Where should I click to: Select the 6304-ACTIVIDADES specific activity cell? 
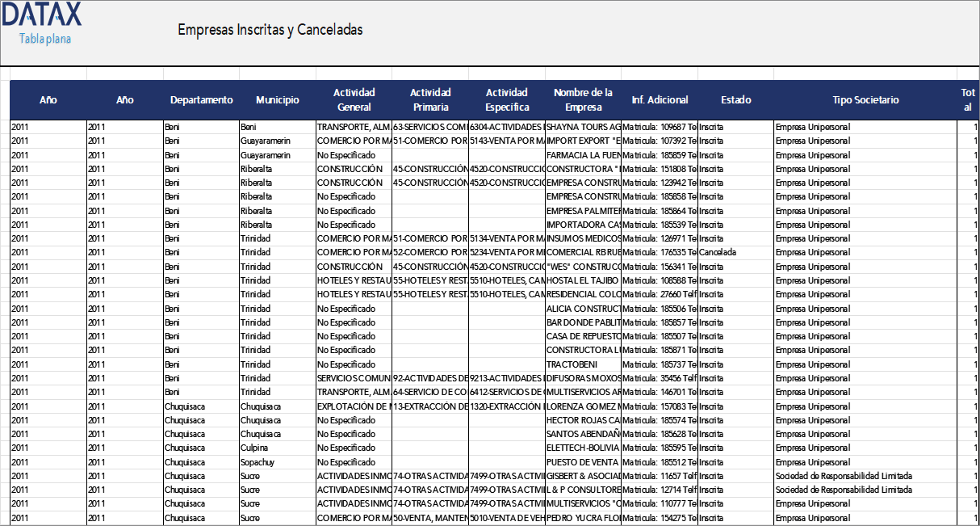click(x=507, y=127)
